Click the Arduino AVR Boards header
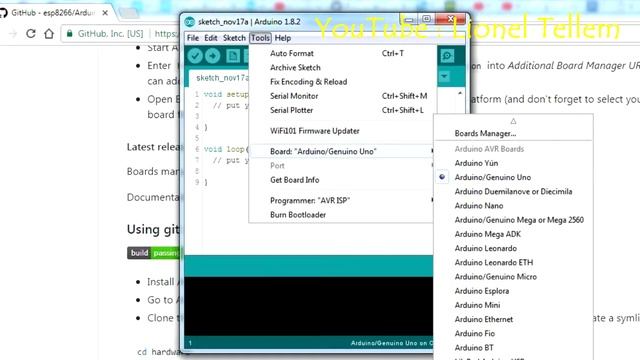 point(489,149)
